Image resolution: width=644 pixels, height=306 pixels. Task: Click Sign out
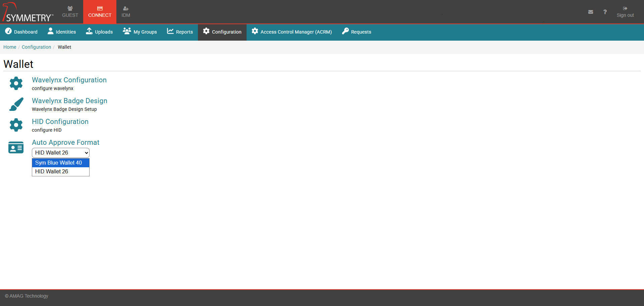tap(625, 12)
